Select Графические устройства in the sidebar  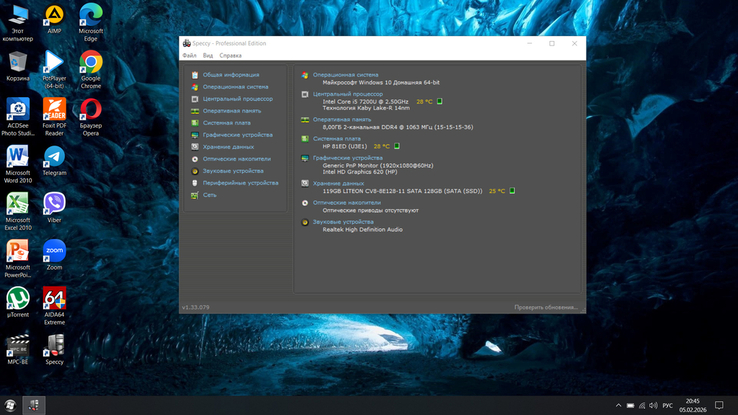coord(238,135)
